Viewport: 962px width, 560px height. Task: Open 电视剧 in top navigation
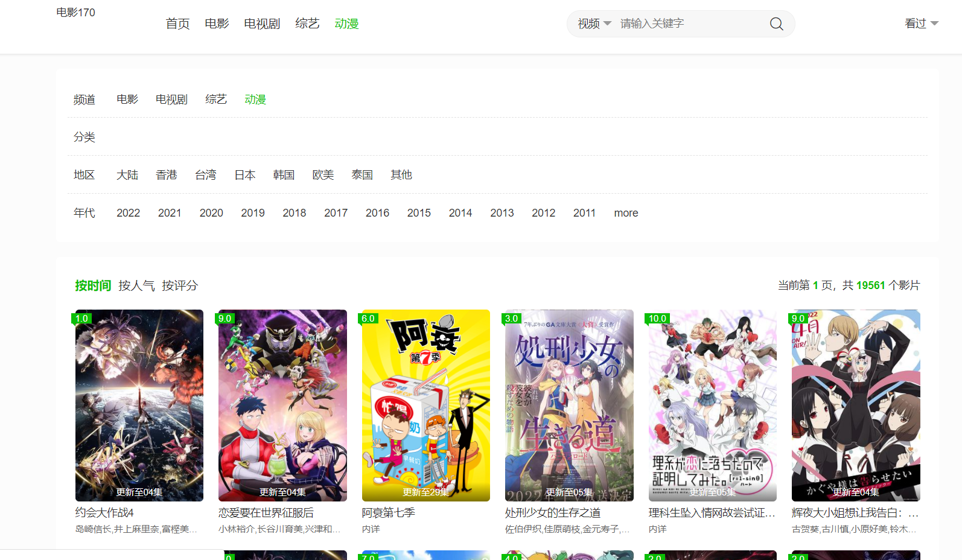click(x=262, y=24)
